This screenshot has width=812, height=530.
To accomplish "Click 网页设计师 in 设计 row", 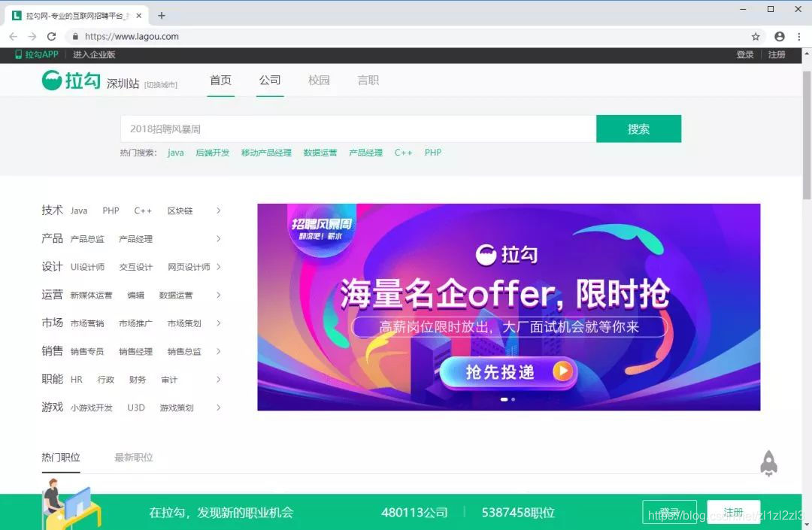I will (189, 267).
